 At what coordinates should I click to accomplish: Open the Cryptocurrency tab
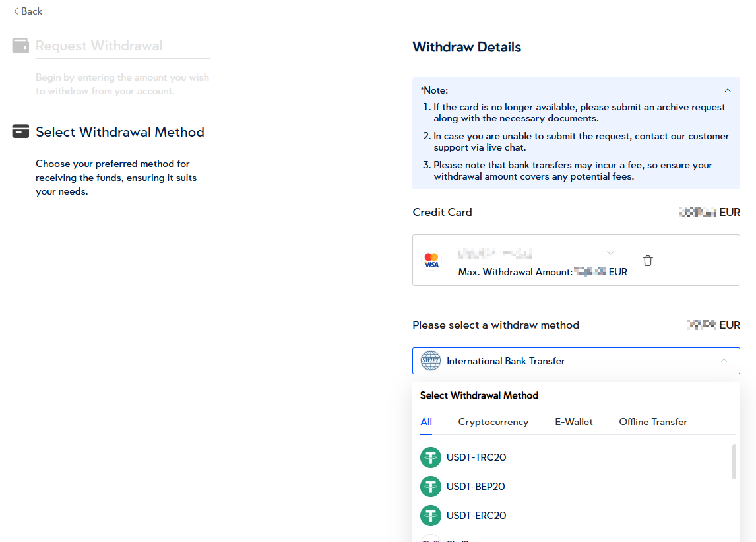point(493,422)
